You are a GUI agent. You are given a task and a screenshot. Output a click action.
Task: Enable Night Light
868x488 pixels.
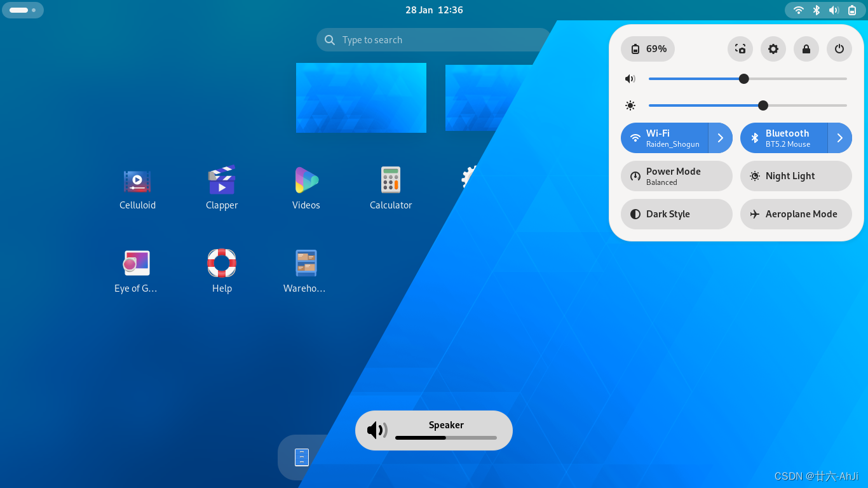(x=796, y=176)
